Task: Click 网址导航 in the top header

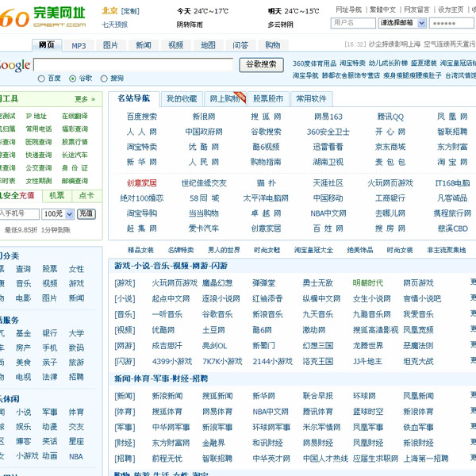Action: 349,10
